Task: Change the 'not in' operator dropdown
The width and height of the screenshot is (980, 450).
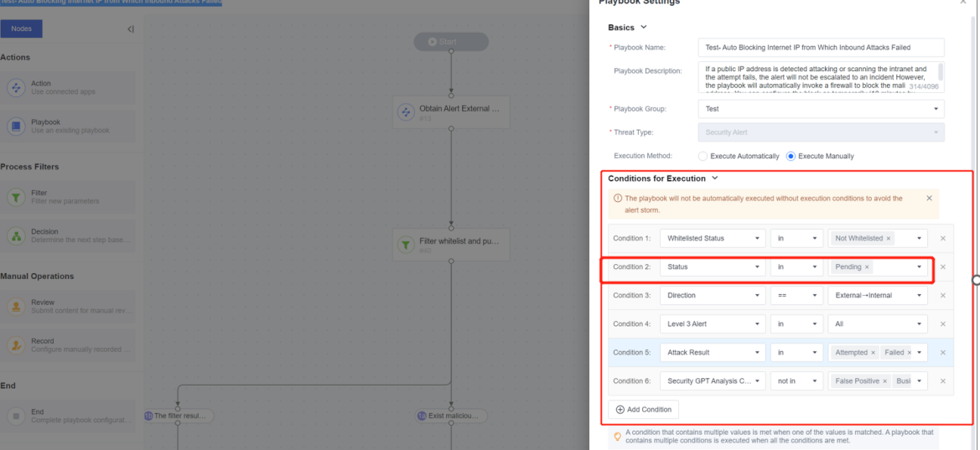Action: (x=796, y=380)
